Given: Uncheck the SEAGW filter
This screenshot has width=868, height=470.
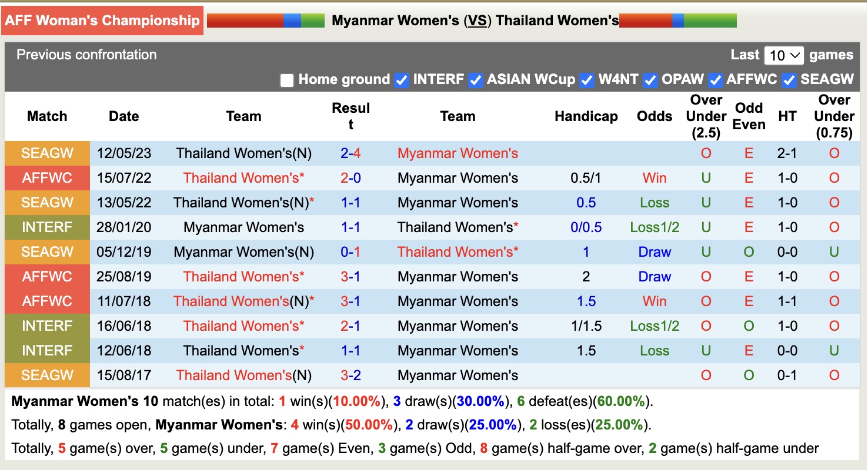Looking at the screenshot, I should point(789,80).
